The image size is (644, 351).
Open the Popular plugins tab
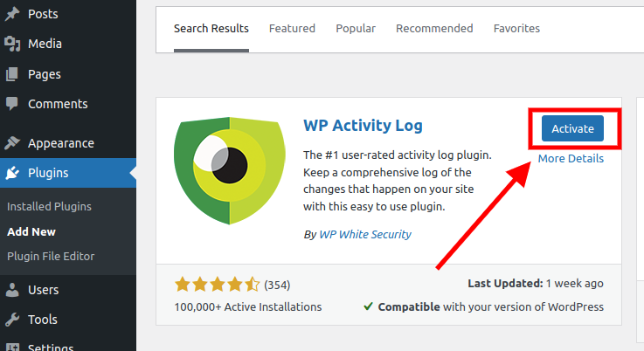(x=356, y=28)
